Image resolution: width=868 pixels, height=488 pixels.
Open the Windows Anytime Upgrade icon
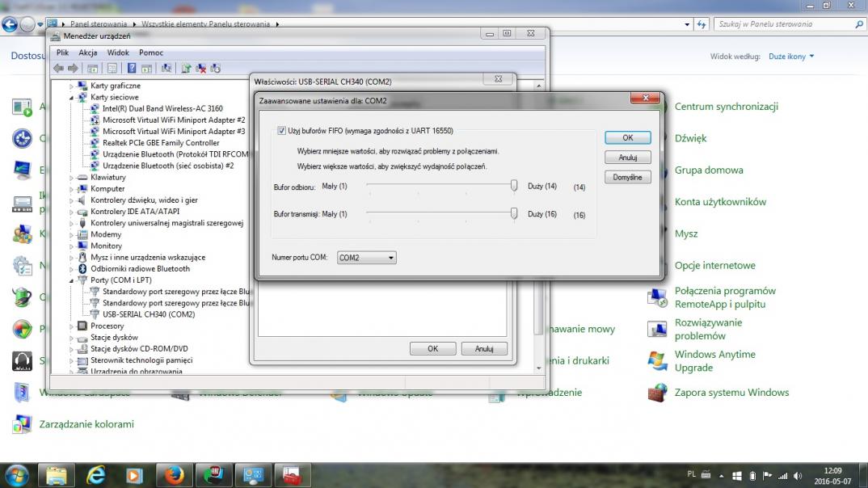tap(657, 360)
